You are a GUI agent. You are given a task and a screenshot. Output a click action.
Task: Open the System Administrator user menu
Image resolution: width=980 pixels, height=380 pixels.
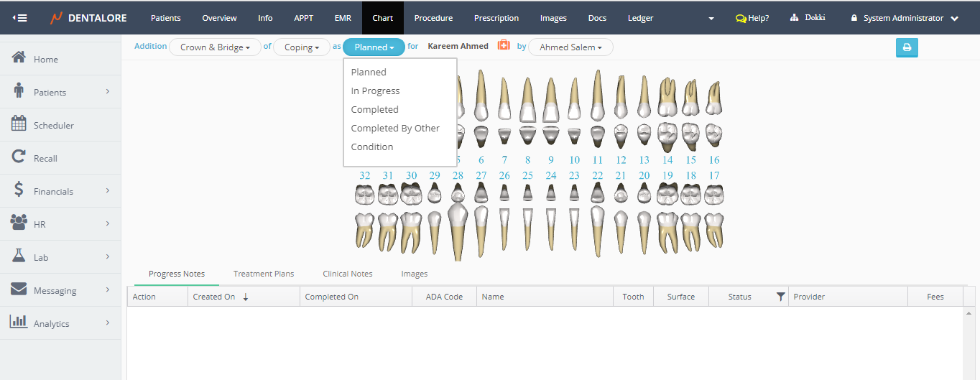(904, 18)
